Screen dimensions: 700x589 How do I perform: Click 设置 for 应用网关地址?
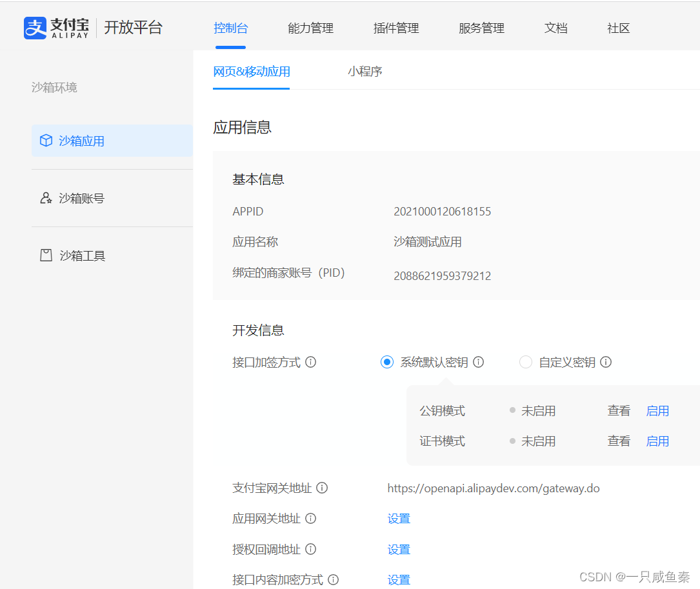(x=399, y=519)
